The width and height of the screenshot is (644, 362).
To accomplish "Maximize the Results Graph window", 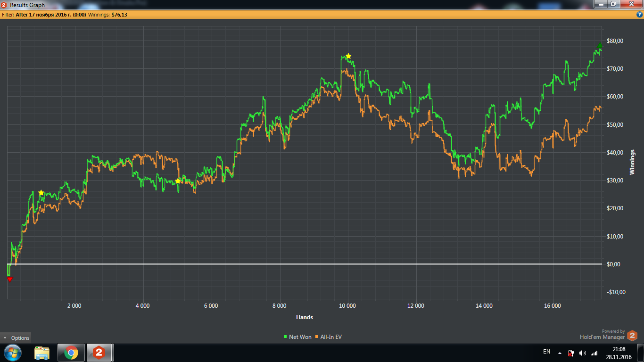I will [x=613, y=4].
